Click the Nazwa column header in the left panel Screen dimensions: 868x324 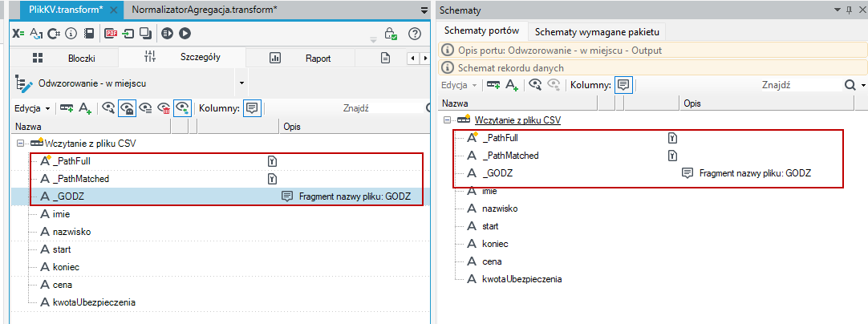(x=92, y=127)
